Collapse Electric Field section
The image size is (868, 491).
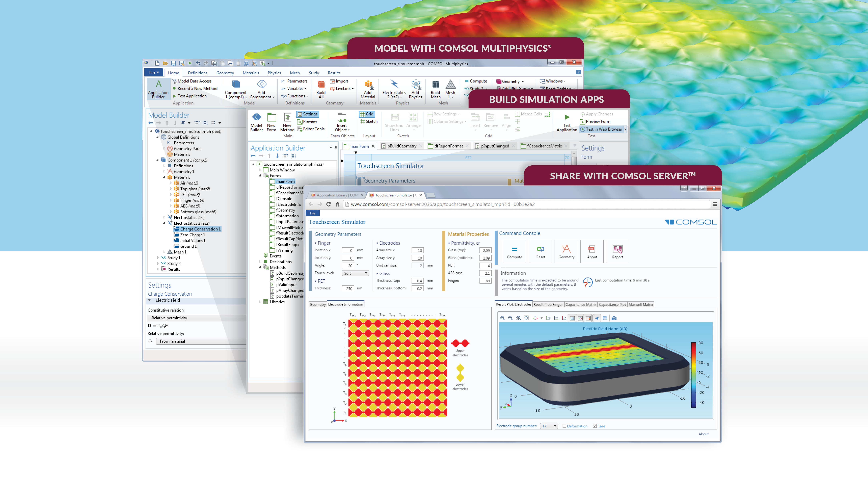point(149,300)
